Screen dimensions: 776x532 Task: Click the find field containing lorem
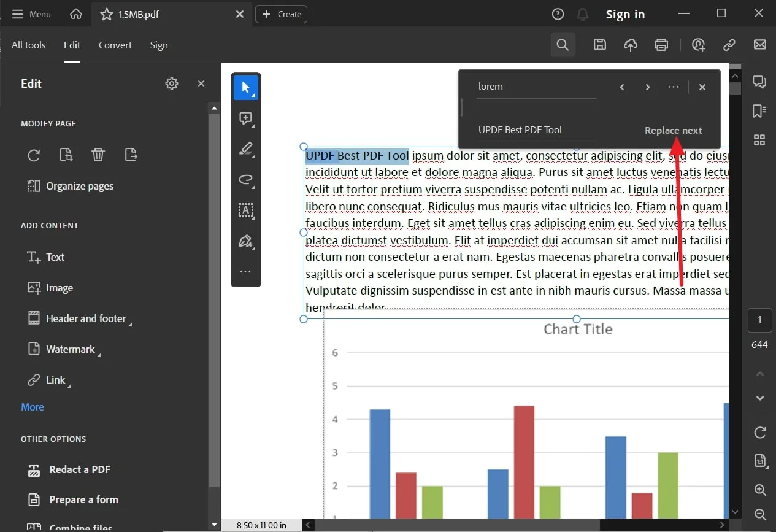pyautogui.click(x=537, y=87)
